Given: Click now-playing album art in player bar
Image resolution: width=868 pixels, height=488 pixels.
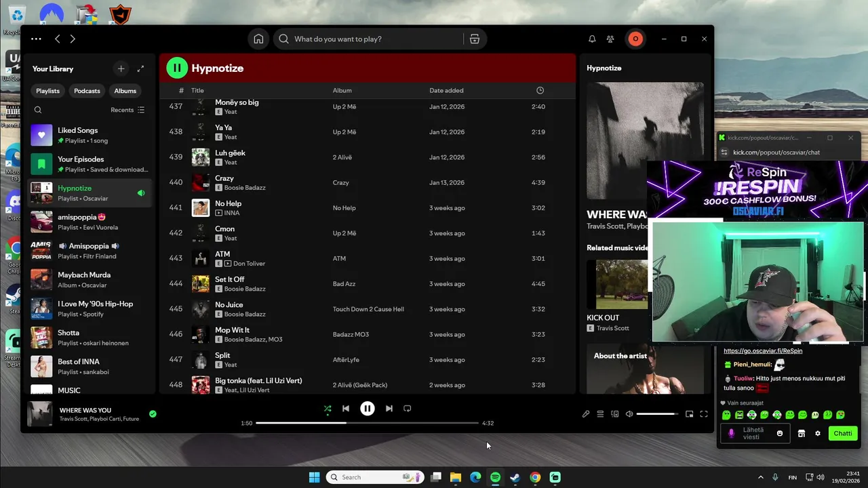Looking at the screenshot, I should [39, 414].
